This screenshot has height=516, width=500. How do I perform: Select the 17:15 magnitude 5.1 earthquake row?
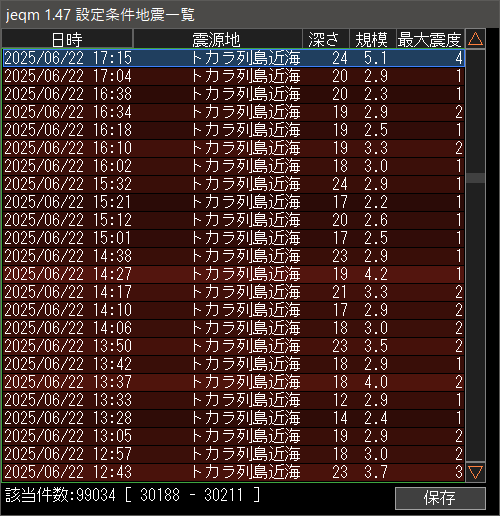[234, 58]
